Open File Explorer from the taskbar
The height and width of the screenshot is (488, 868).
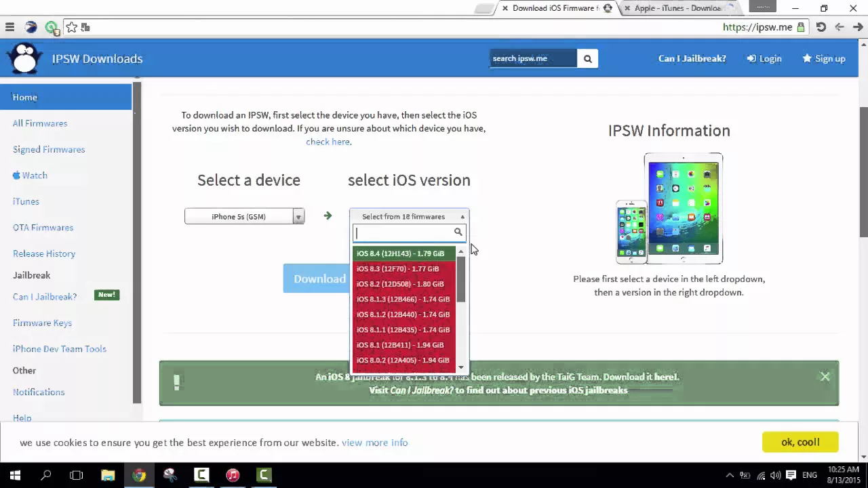click(x=108, y=475)
